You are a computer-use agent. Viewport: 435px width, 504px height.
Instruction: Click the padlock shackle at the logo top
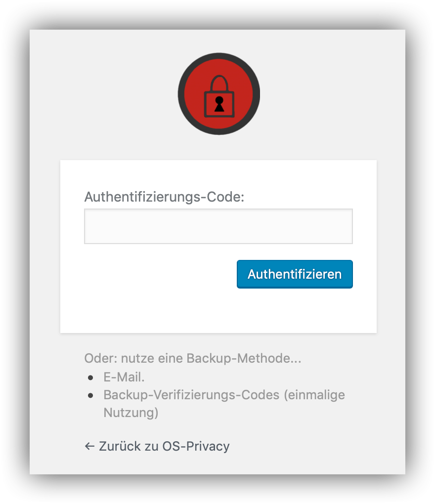pos(219,81)
